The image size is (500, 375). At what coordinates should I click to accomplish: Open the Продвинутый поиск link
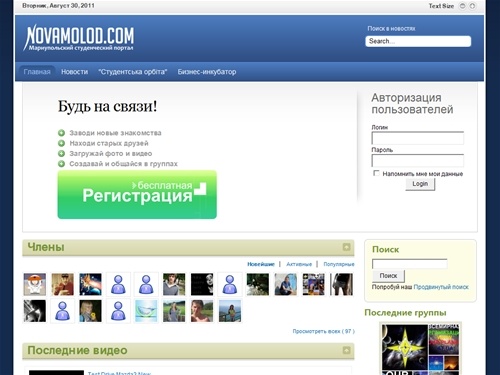click(x=441, y=287)
